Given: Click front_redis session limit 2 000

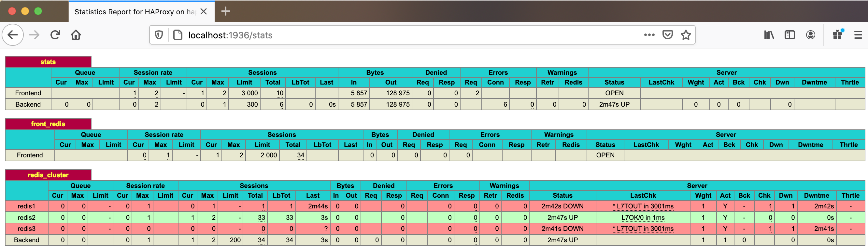Looking at the screenshot, I should click(x=269, y=155).
